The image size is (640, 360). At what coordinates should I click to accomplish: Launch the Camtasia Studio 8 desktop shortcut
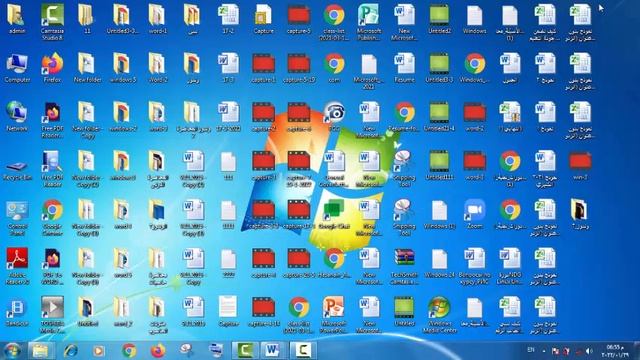pyautogui.click(x=52, y=21)
